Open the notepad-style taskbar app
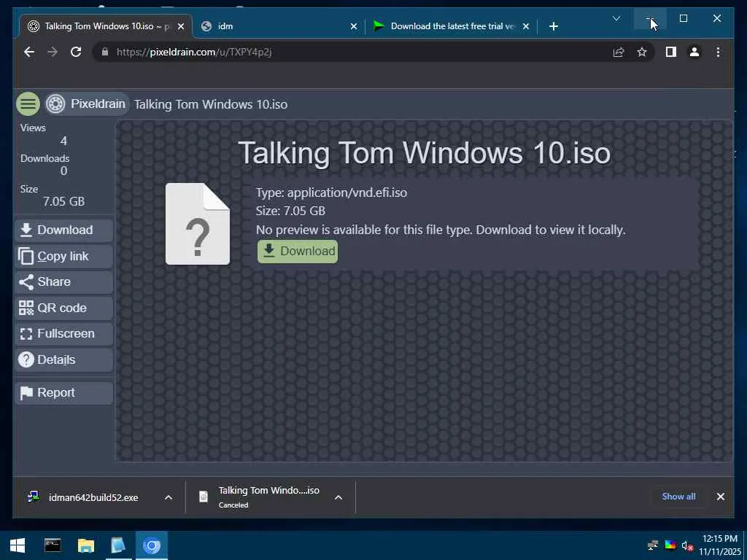Viewport: 747px width, 560px height. [x=118, y=545]
